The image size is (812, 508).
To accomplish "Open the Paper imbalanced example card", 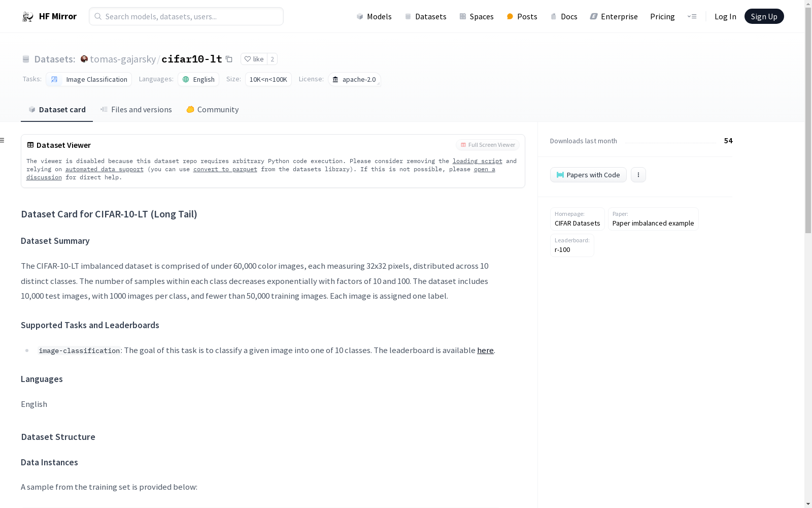I will click(653, 219).
